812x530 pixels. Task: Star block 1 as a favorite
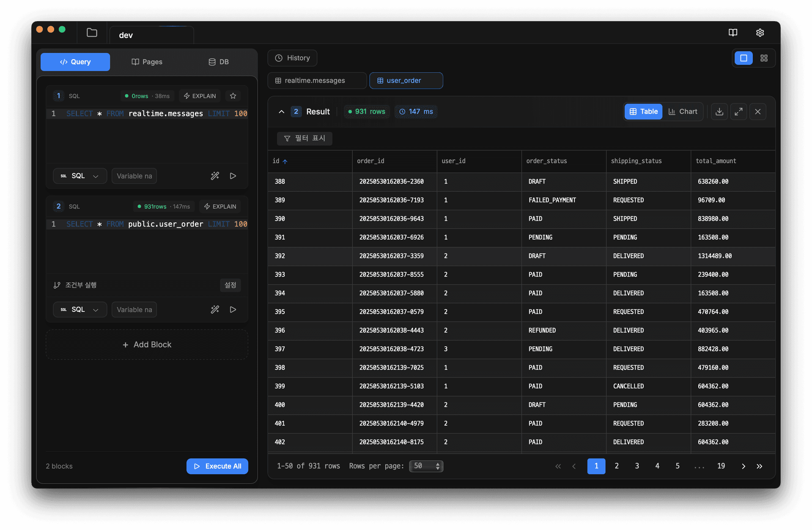tap(233, 96)
